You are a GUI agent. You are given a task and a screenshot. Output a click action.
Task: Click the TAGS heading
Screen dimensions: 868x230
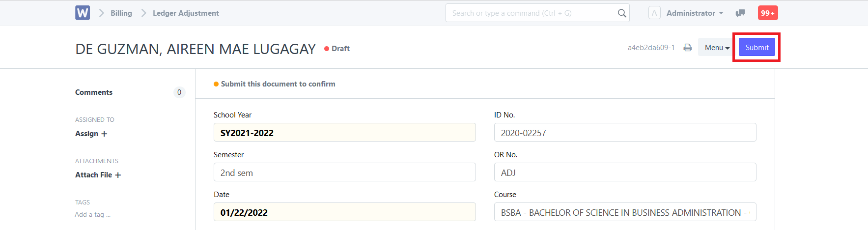click(83, 202)
